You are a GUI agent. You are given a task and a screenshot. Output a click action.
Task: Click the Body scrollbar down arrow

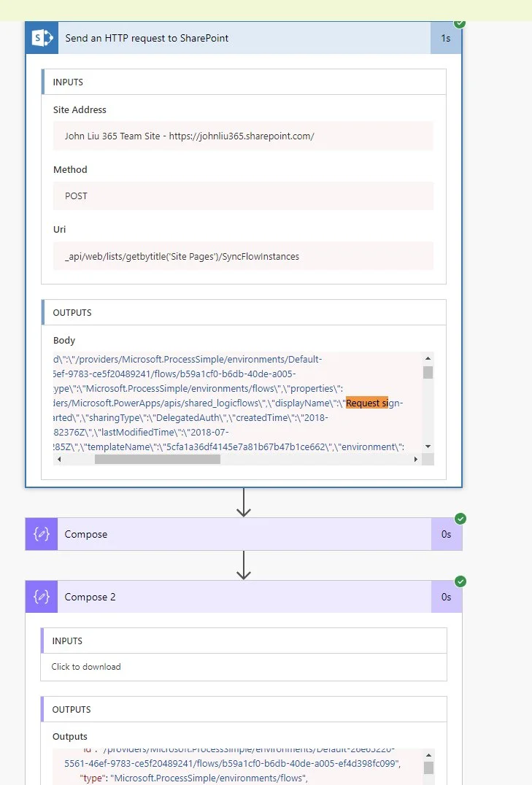coord(428,446)
